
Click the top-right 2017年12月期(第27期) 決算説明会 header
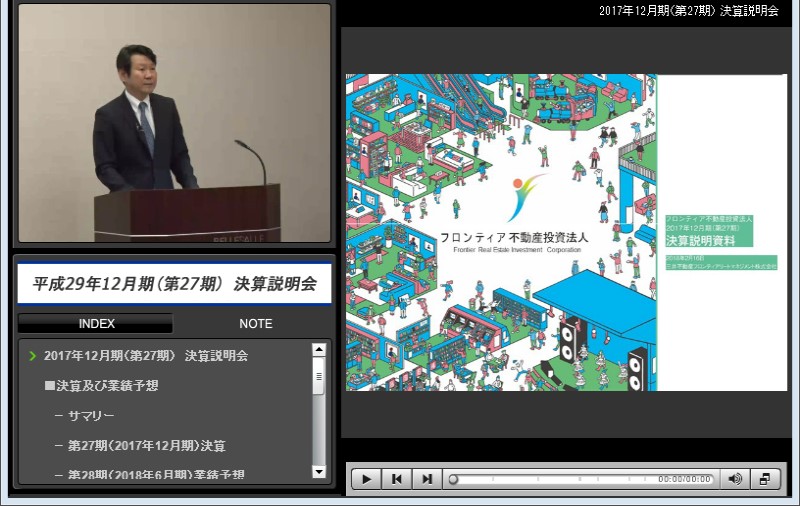pyautogui.click(x=689, y=11)
